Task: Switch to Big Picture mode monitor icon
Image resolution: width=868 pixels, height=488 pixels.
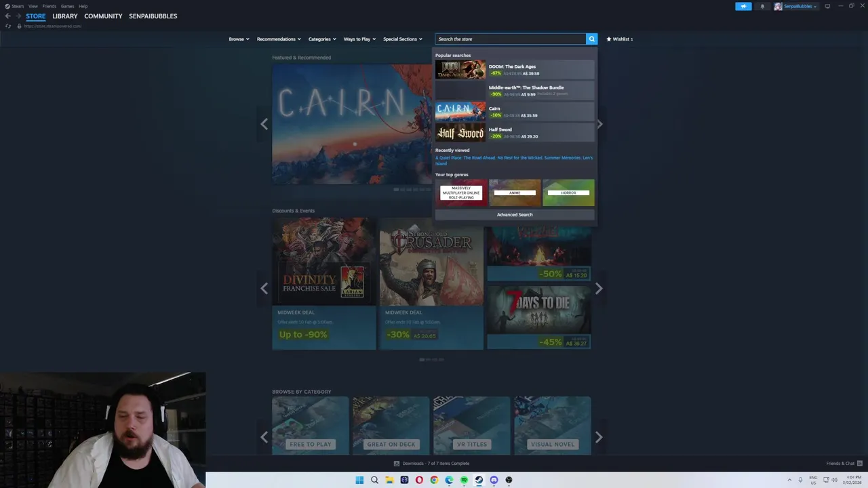Action: (x=827, y=6)
